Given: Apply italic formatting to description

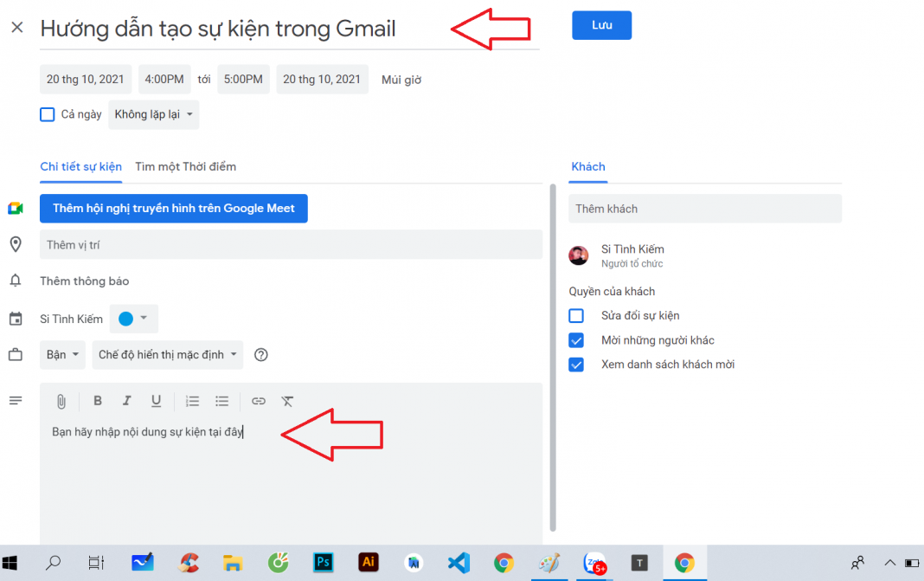Looking at the screenshot, I should coord(126,401).
